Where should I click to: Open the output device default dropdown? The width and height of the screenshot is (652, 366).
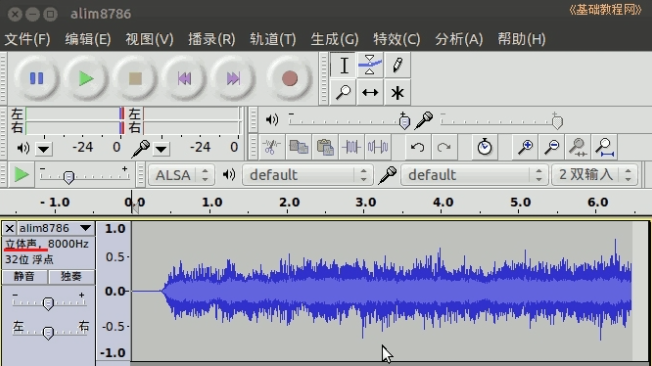(308, 175)
